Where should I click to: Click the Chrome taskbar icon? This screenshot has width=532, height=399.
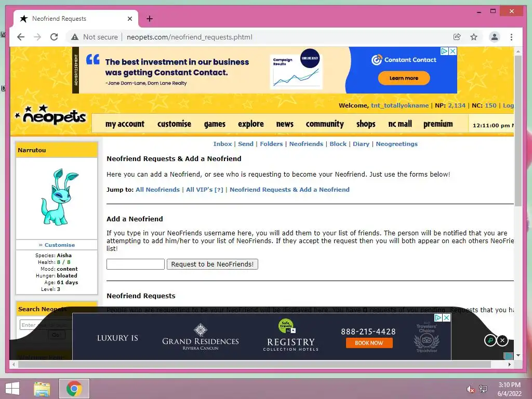coord(74,389)
